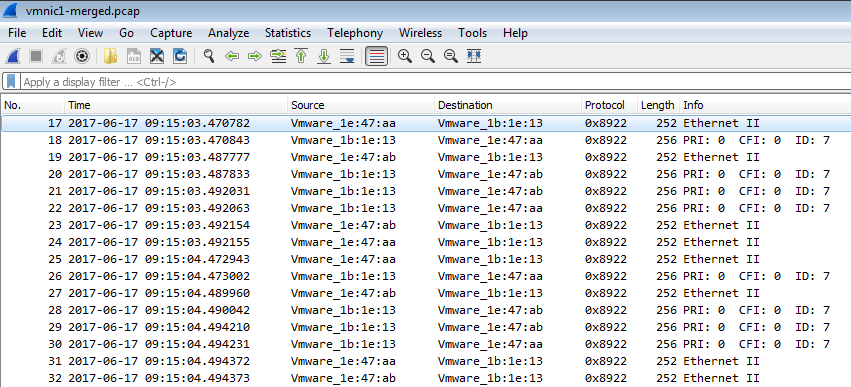Select packet 20 row
Image resolution: width=851 pixels, height=387 pixels.
point(426,174)
